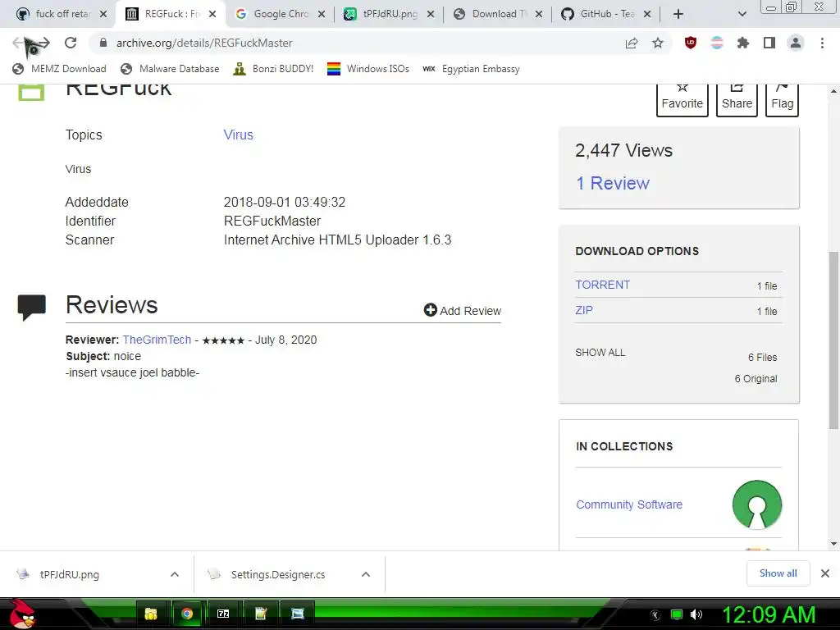Open the downloaded tPFJdRU.png file
This screenshot has height=630, width=840.
pos(70,574)
